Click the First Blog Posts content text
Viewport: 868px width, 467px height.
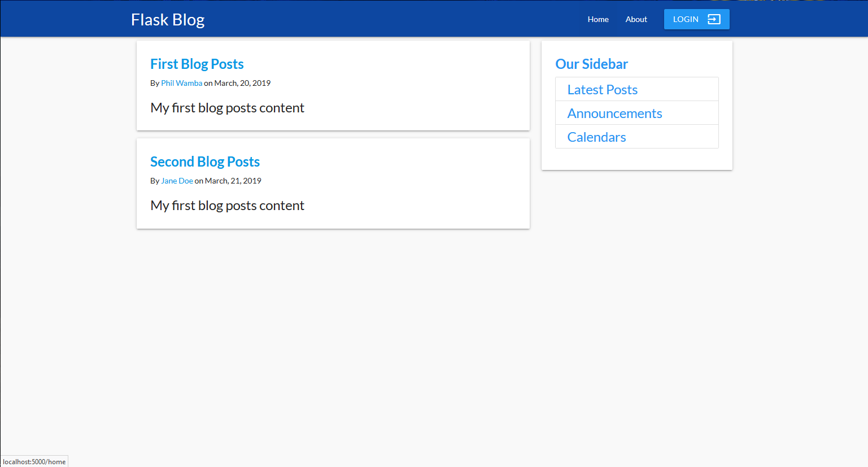[227, 108]
